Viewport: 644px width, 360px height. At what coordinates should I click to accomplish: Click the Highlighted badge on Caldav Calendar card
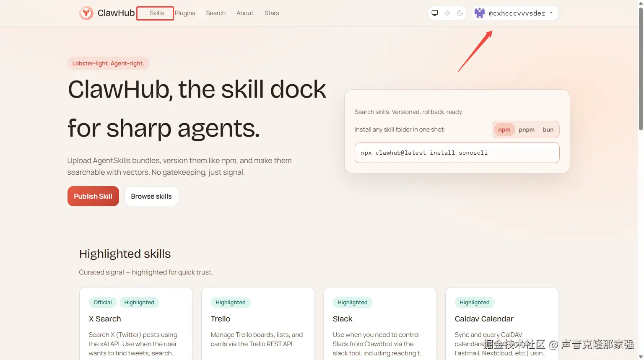475,302
